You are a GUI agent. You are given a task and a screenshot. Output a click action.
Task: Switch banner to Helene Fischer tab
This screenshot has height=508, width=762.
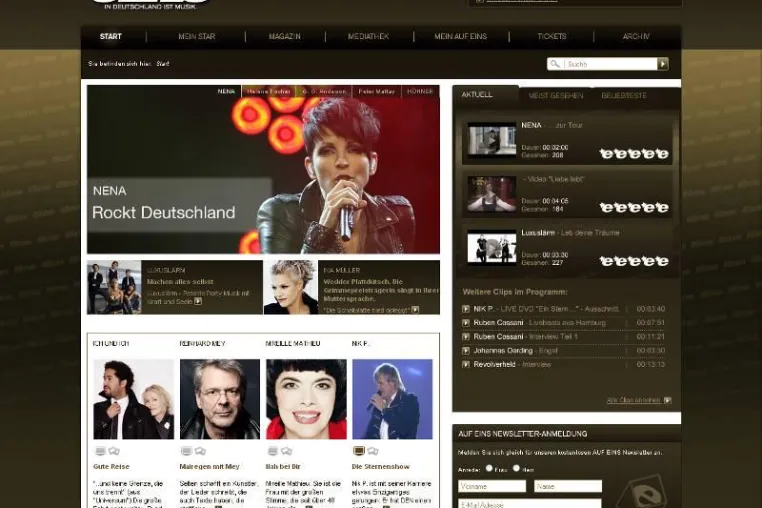[268, 91]
